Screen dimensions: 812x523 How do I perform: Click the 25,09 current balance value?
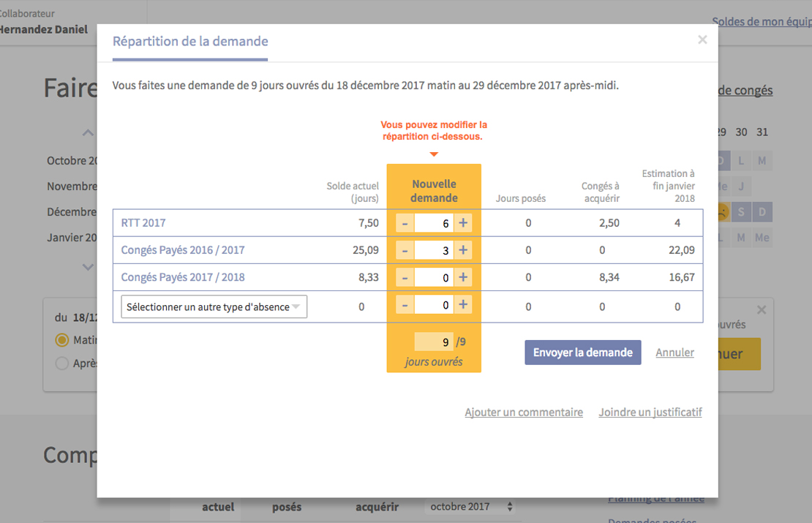[x=366, y=250]
